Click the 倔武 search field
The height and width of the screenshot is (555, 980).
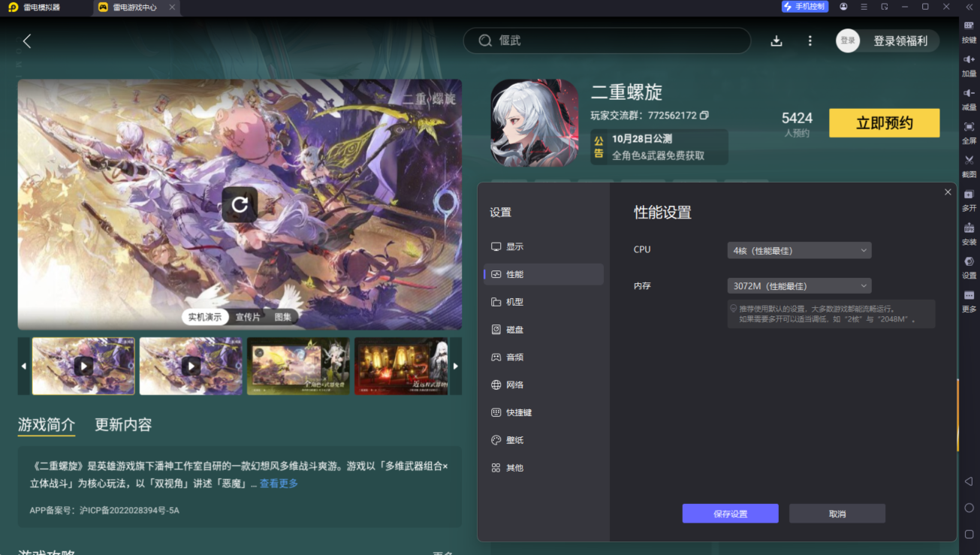pyautogui.click(x=607, y=41)
